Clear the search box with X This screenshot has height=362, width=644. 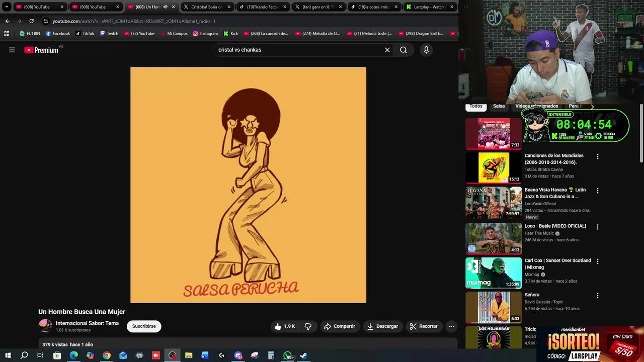click(x=387, y=50)
